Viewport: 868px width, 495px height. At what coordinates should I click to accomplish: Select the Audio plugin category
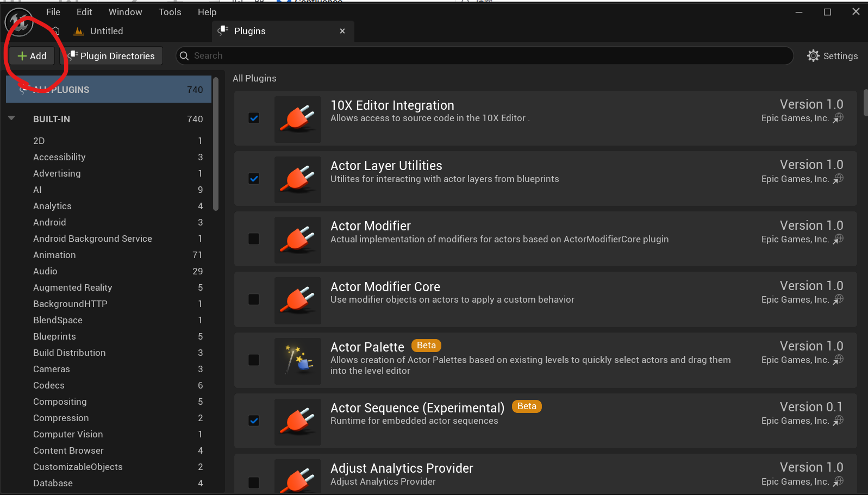pyautogui.click(x=45, y=271)
